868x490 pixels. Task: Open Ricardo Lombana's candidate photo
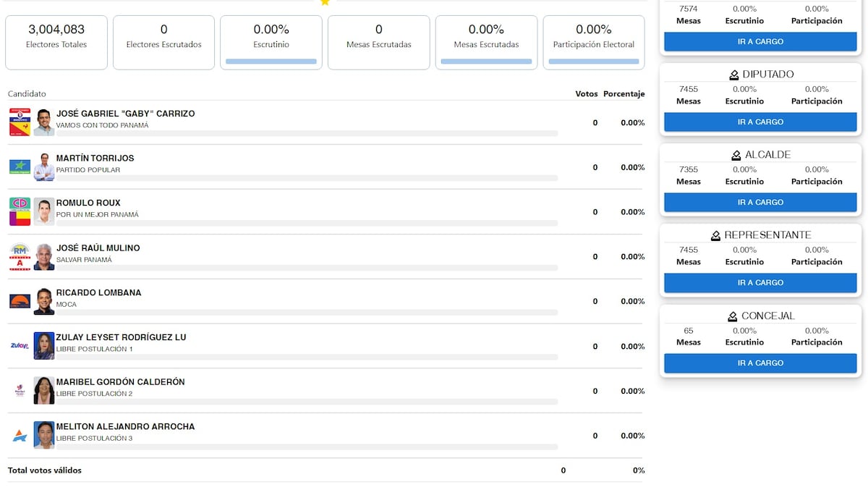coord(44,301)
